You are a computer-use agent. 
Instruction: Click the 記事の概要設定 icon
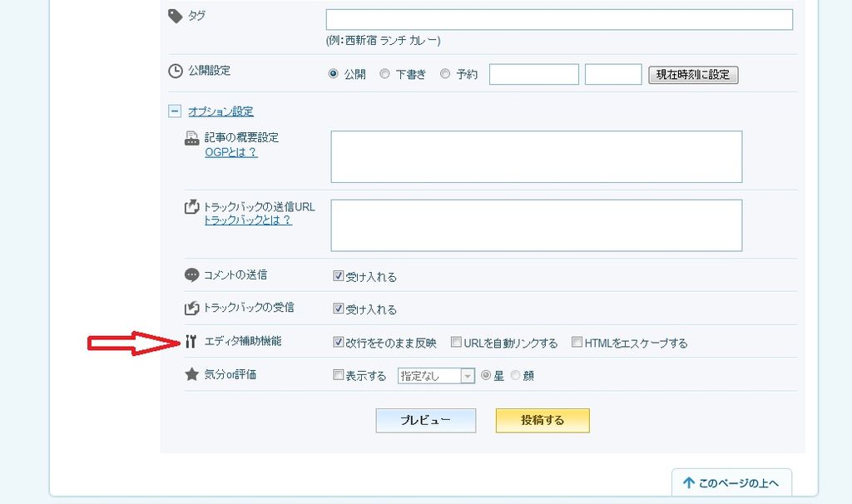pyautogui.click(x=191, y=138)
